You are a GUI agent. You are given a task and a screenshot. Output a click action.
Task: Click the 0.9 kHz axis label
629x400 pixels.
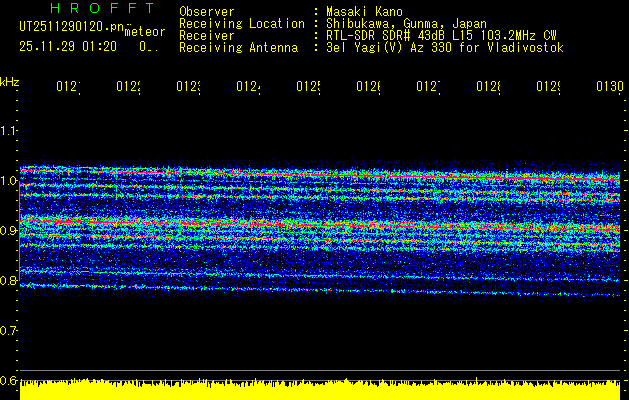(x=10, y=231)
